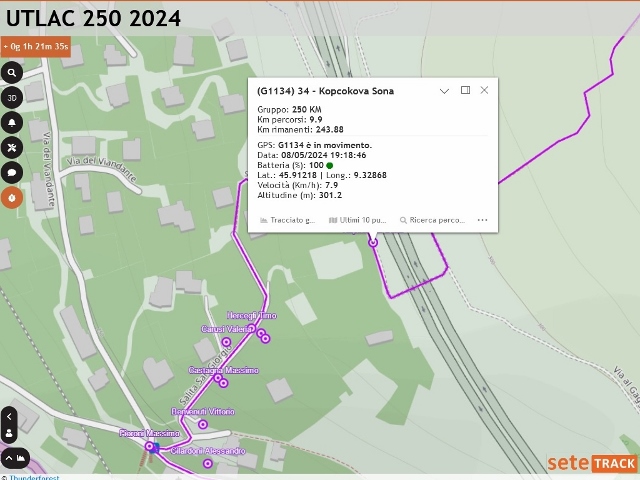Viewport: 640px width, 480px height.
Task: Click Ricerca percorso search button
Action: 432,220
